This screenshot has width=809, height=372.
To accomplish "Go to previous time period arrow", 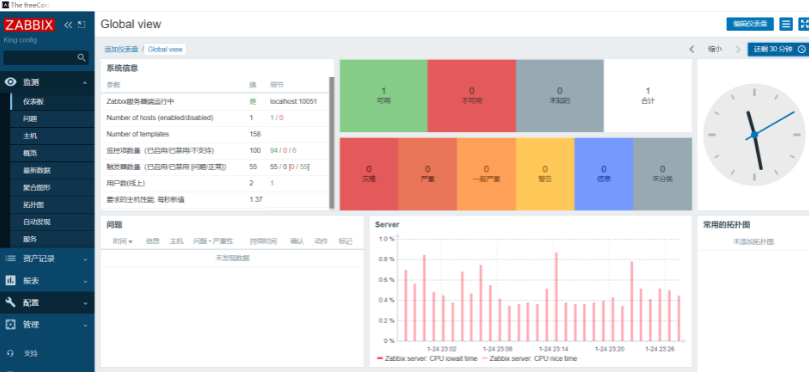I will point(692,49).
